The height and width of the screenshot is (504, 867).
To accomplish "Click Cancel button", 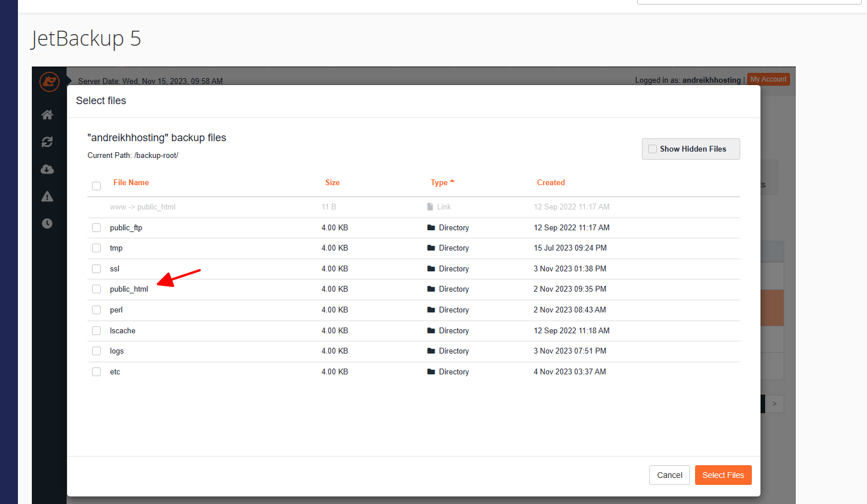I will point(670,475).
